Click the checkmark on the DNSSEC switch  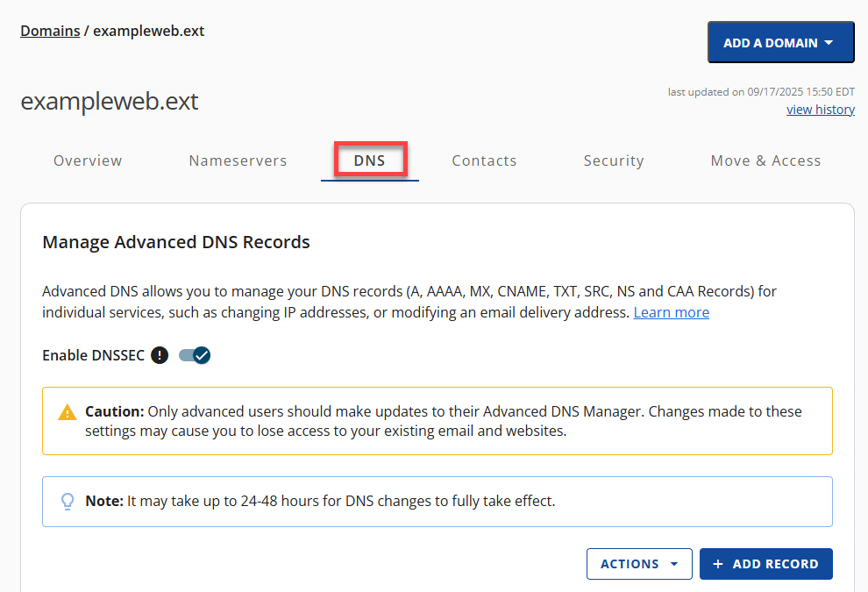tap(201, 355)
